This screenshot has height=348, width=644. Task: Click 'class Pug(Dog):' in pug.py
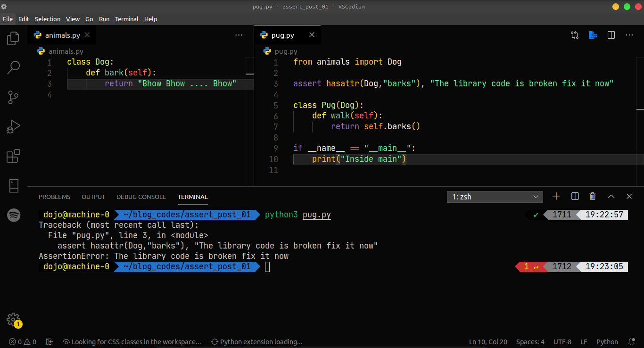(329, 105)
